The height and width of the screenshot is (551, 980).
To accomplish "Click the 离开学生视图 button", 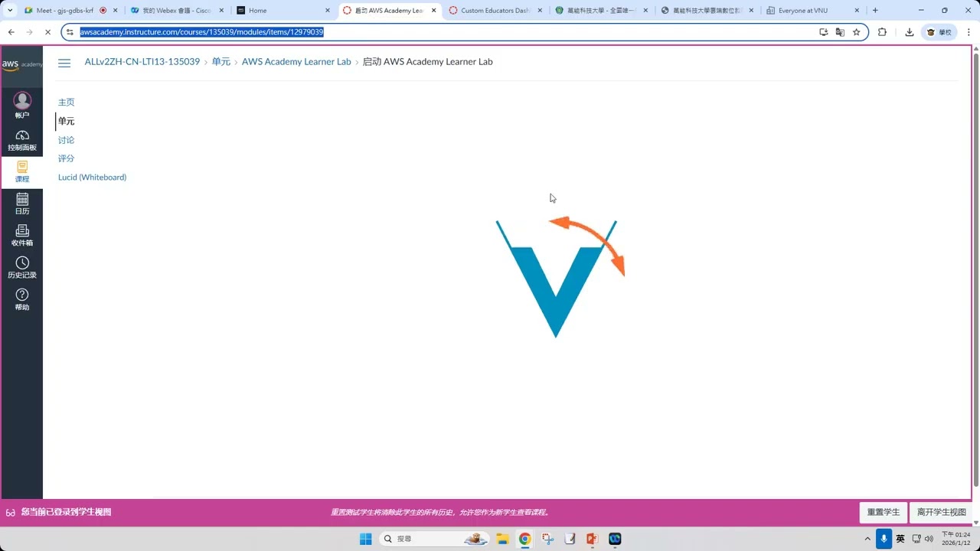I will click(x=942, y=513).
